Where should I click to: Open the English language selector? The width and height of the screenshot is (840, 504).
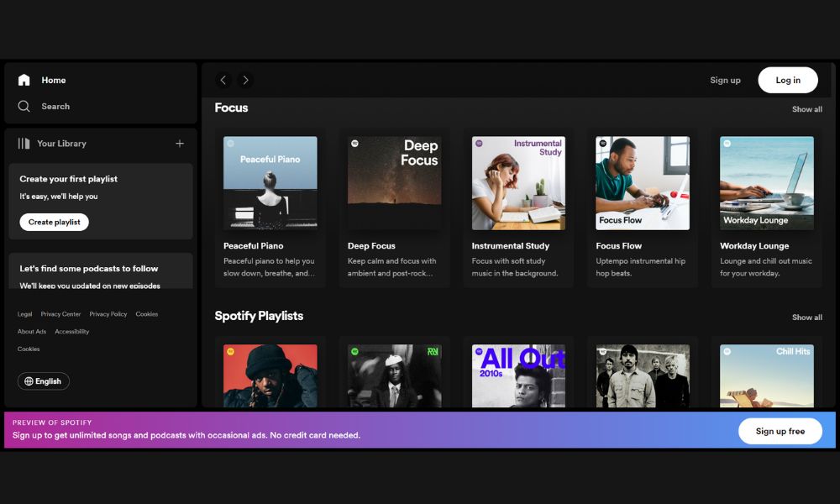43,381
